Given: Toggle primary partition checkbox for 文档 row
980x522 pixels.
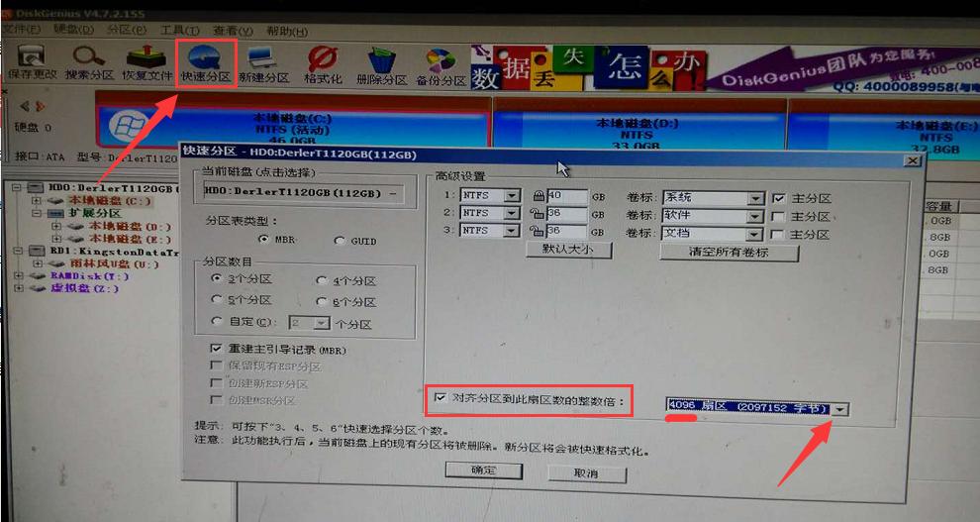Looking at the screenshot, I should pos(778,235).
